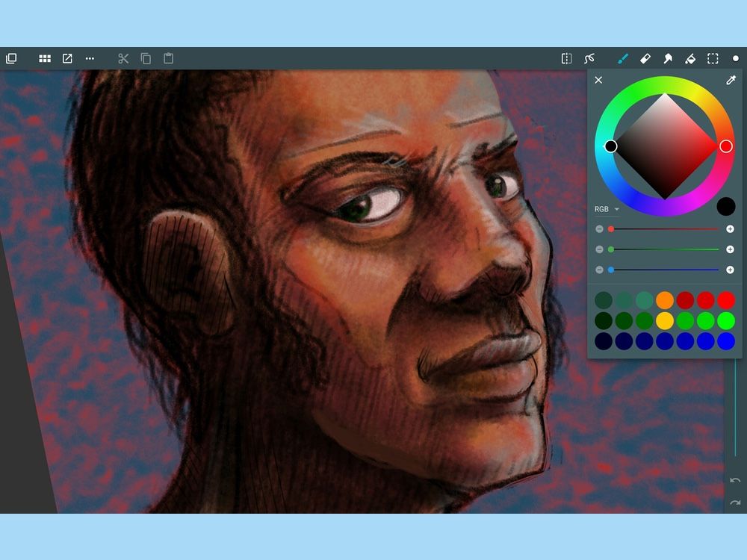Toggle the freehand lasso tool
This screenshot has width=747, height=560.
click(589, 58)
